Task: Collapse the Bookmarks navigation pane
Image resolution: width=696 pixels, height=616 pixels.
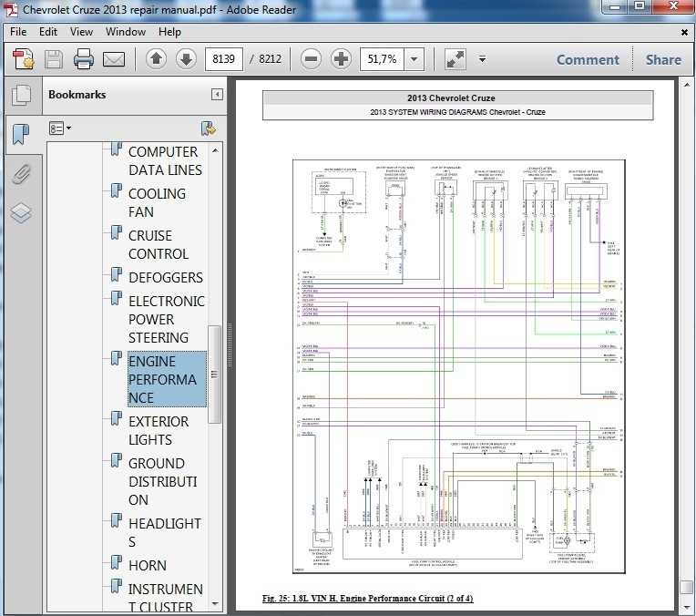Action: click(217, 95)
